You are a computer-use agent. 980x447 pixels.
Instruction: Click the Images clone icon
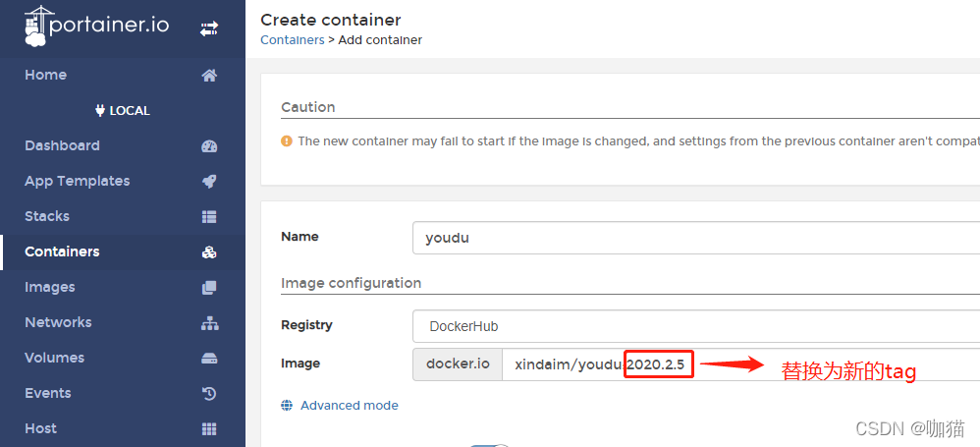tap(209, 288)
